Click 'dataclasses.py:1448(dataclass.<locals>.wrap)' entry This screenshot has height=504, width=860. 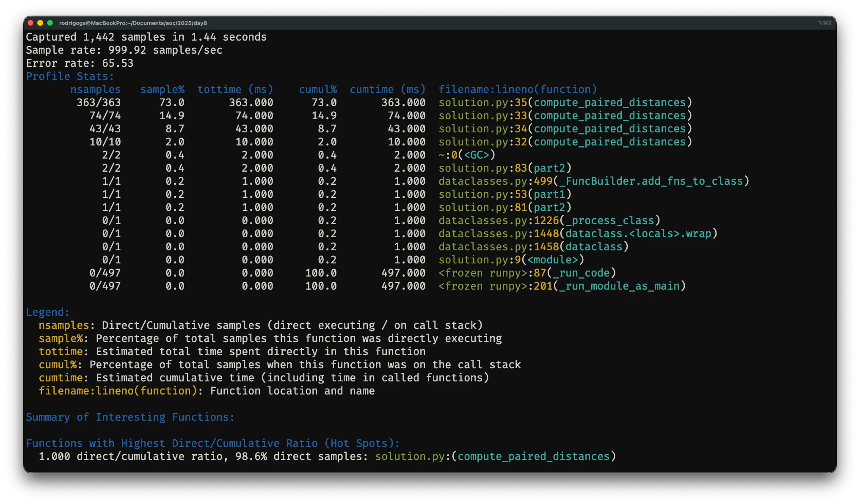(578, 234)
